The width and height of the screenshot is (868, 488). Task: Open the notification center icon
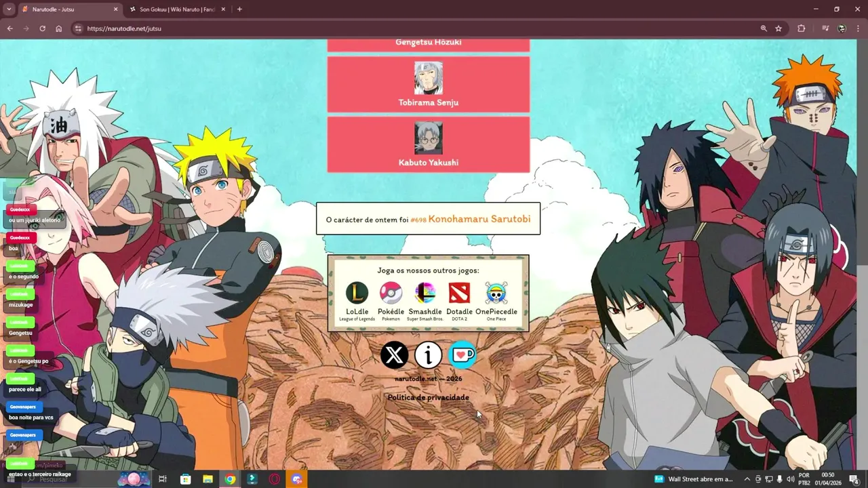tap(854, 479)
